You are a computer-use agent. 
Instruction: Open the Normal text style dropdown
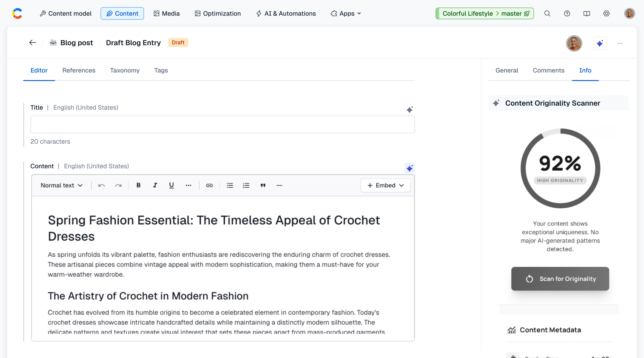pyautogui.click(x=61, y=185)
